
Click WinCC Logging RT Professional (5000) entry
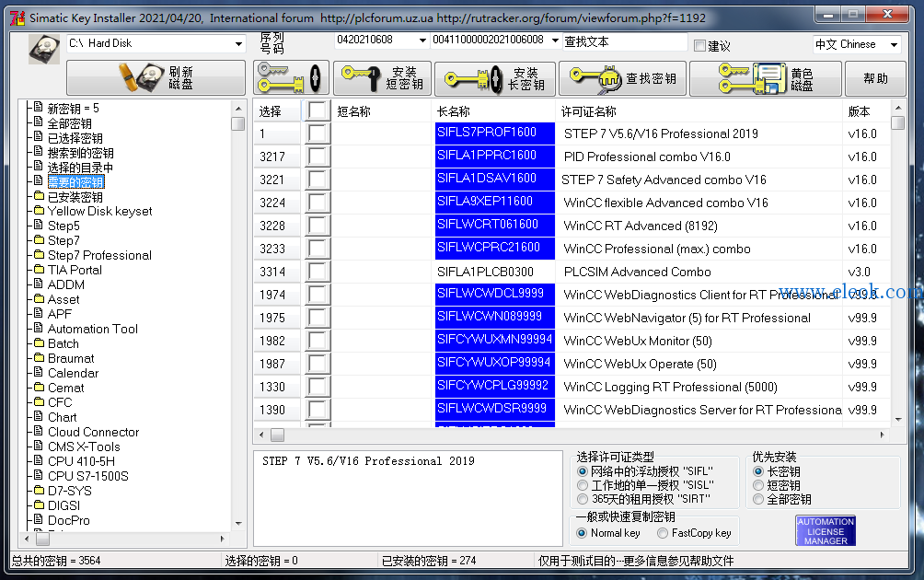(670, 387)
